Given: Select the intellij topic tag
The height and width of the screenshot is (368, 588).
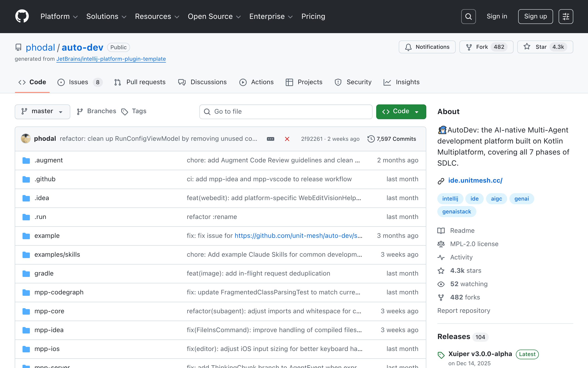Looking at the screenshot, I should pyautogui.click(x=450, y=198).
